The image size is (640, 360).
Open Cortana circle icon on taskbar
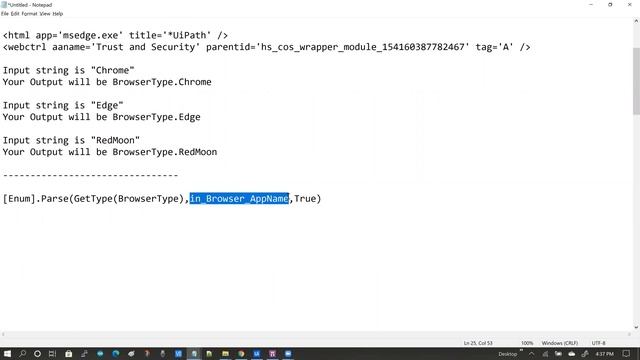37,354
